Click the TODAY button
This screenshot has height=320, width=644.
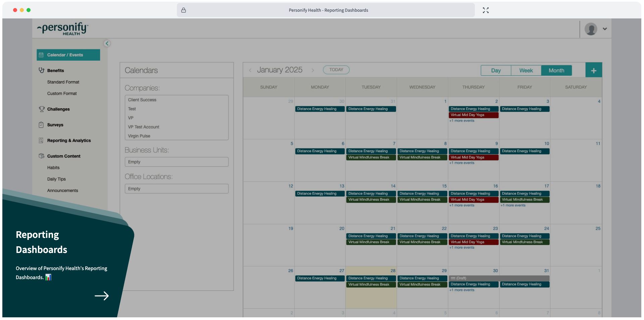click(336, 70)
